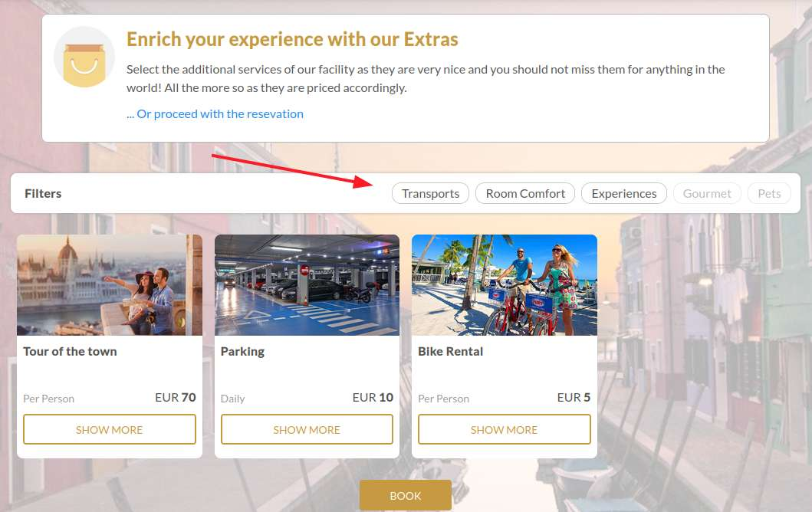The height and width of the screenshot is (512, 812).
Task: Expand Show More for Tour of the town
Action: [x=110, y=429]
